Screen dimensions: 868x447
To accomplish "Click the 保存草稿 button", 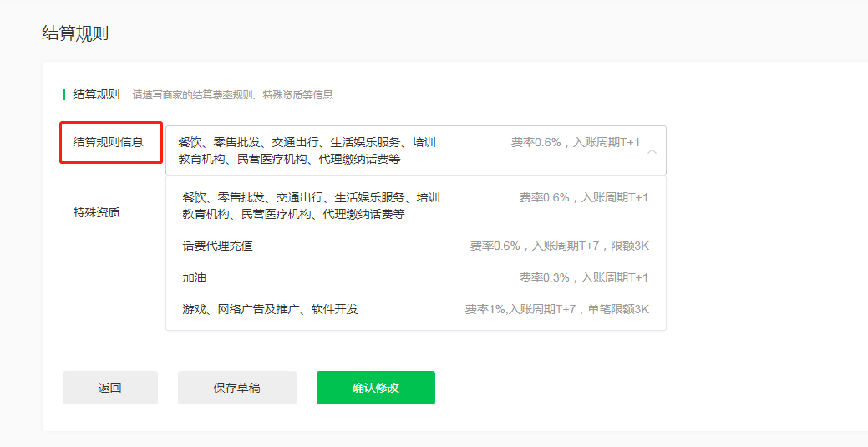I will tap(237, 388).
